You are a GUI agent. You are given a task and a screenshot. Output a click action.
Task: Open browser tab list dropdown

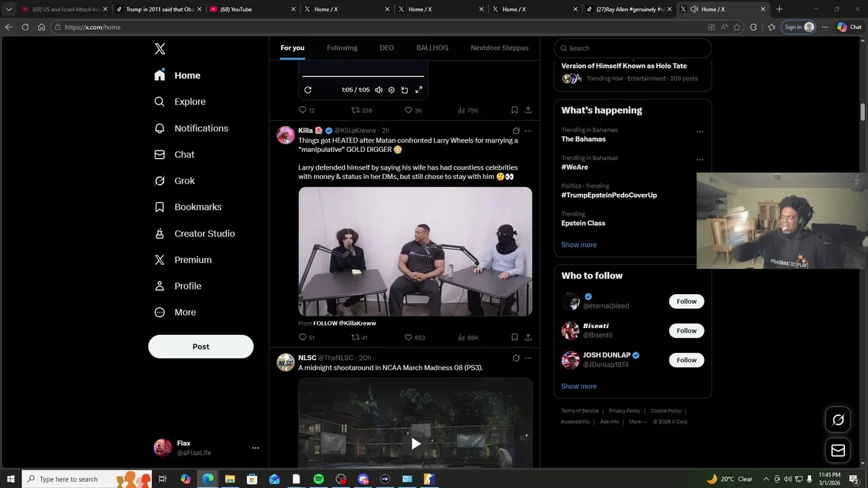(x=9, y=9)
